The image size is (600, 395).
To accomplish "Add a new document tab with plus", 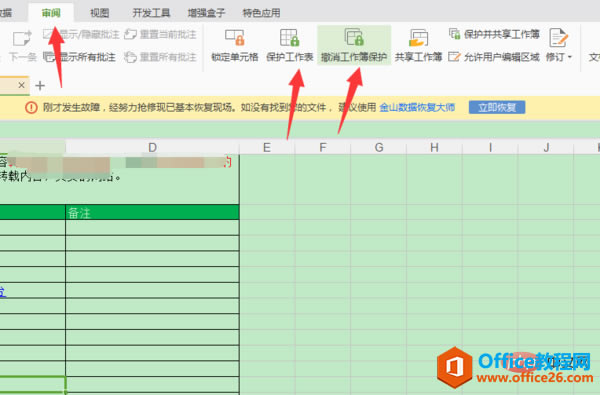I will (x=40, y=85).
